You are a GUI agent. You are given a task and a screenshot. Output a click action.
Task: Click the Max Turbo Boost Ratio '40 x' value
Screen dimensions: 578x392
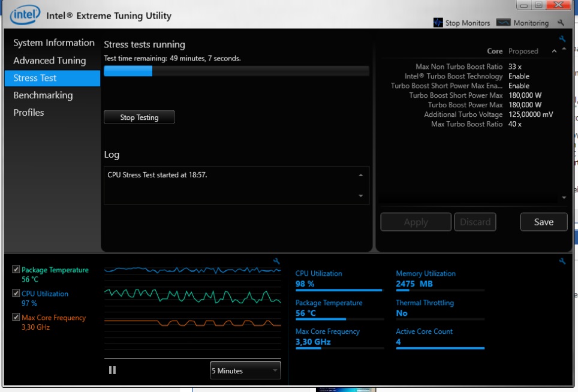[515, 124]
